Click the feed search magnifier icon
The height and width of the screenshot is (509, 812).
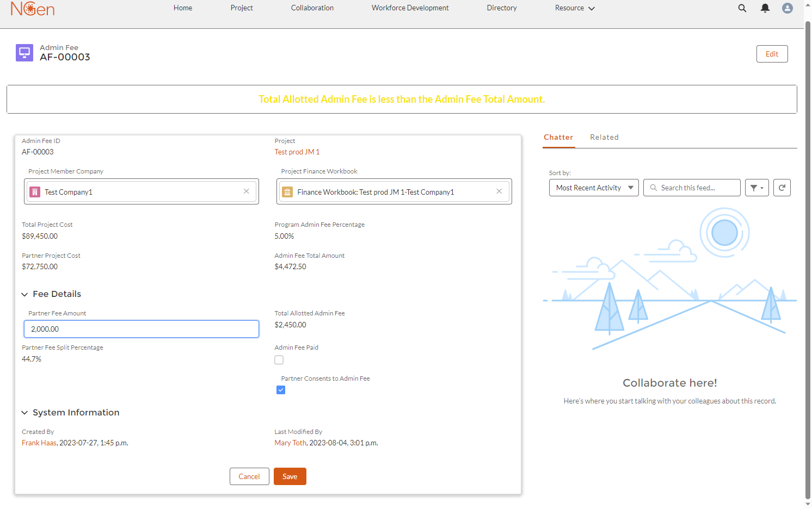click(654, 188)
